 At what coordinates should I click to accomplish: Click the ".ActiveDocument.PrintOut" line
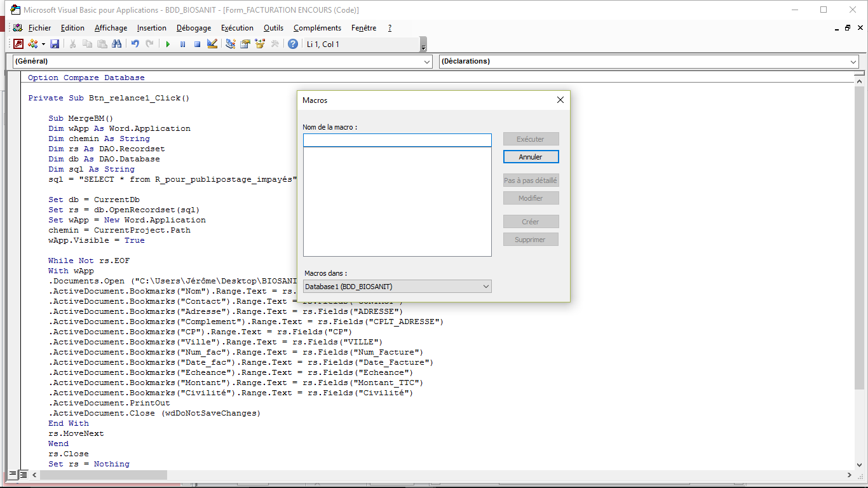109,403
